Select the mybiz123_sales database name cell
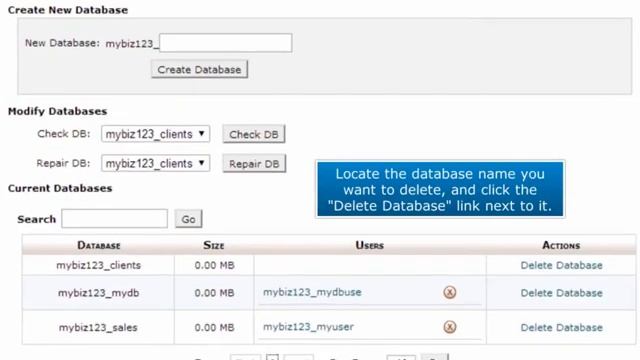 tap(98, 327)
